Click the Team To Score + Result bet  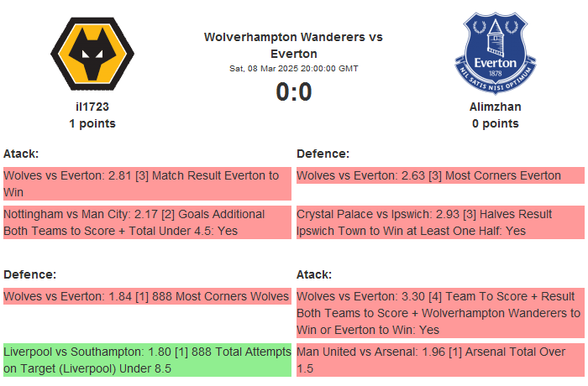439,313
